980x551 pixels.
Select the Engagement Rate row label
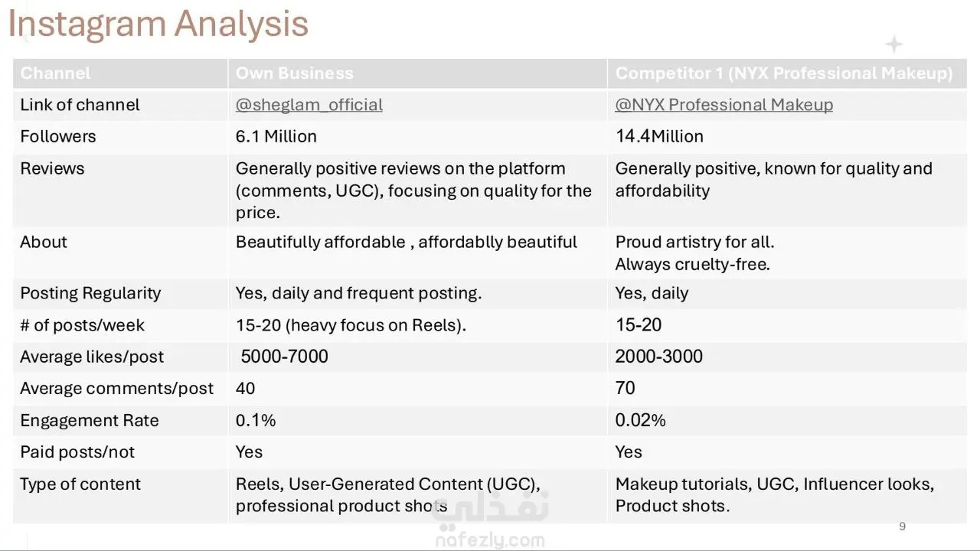coord(89,420)
